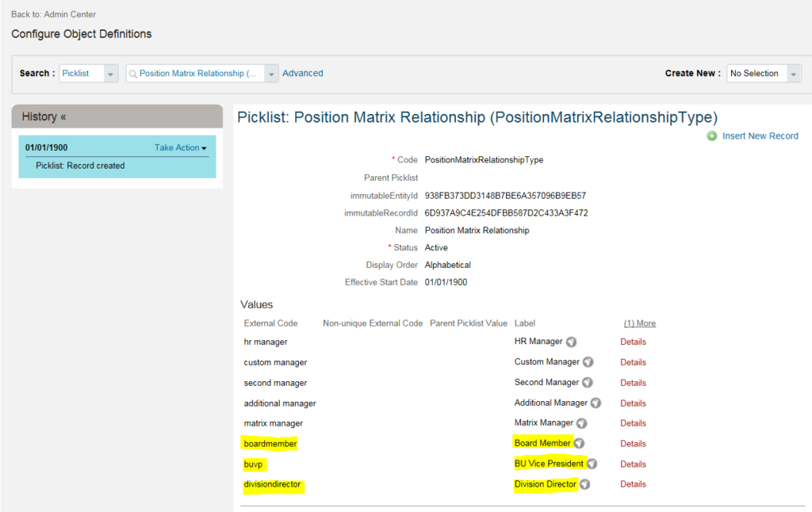This screenshot has width=812, height=512.
Task: Open the Take Action menu for 01/01/1900
Action: (x=180, y=147)
